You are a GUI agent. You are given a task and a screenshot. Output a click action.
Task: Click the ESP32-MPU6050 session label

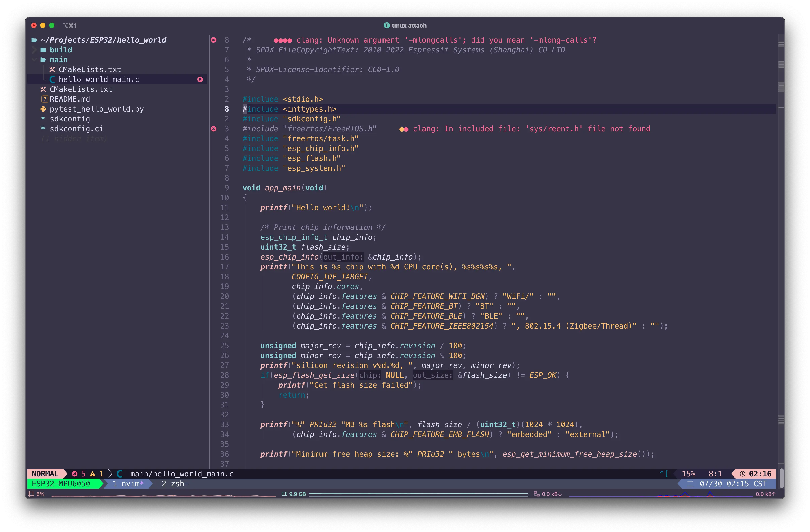pyautogui.click(x=61, y=483)
